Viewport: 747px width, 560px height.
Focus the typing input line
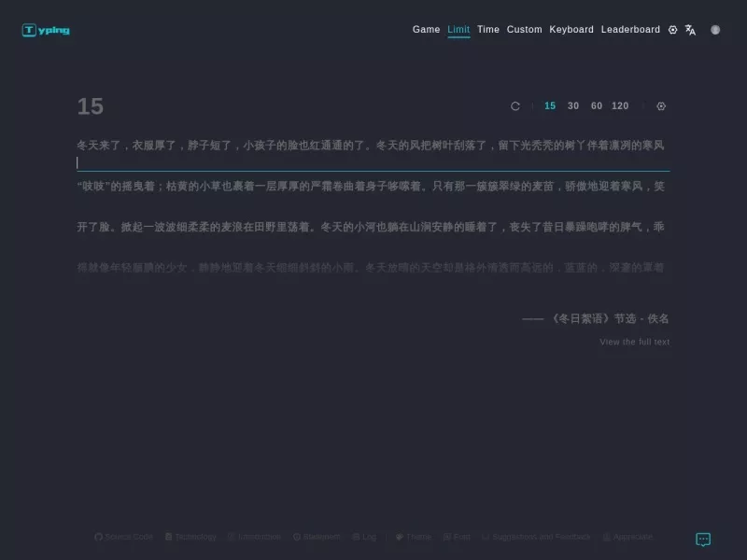(x=373, y=162)
